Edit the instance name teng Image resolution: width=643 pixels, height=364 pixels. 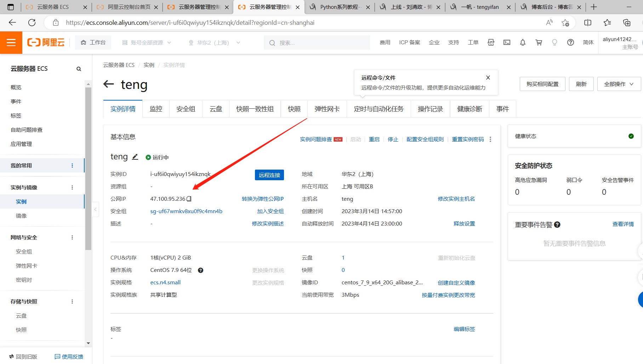point(135,157)
